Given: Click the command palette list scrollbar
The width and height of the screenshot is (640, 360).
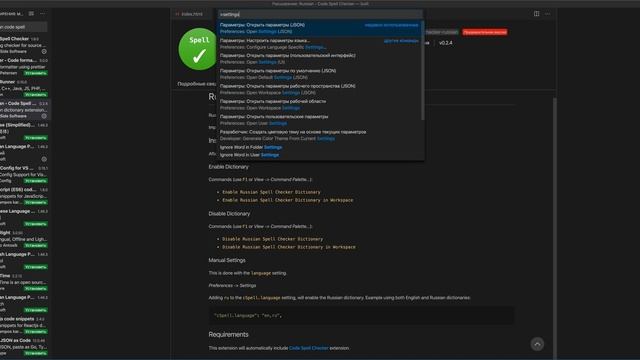Looking at the screenshot, I should point(422,69).
